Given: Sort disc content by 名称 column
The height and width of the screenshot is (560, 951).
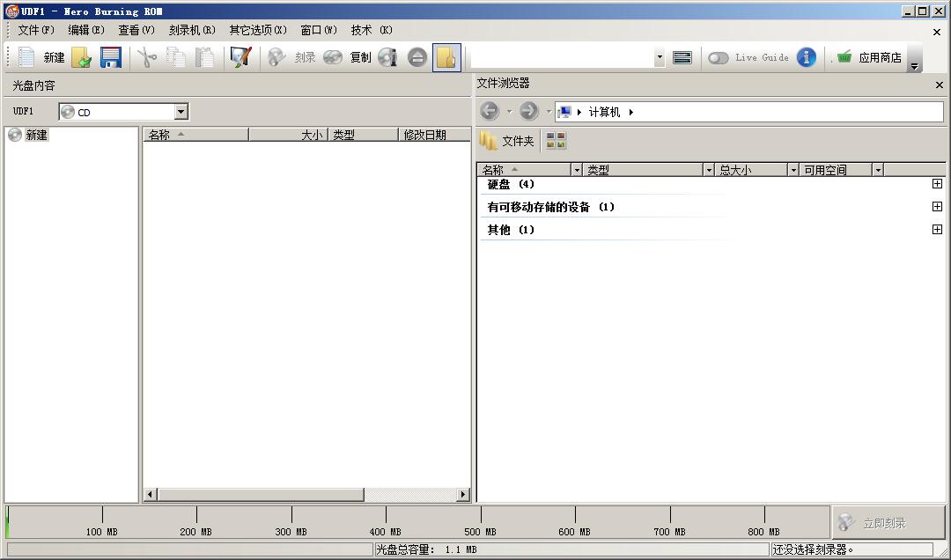Looking at the screenshot, I should pyautogui.click(x=195, y=135).
